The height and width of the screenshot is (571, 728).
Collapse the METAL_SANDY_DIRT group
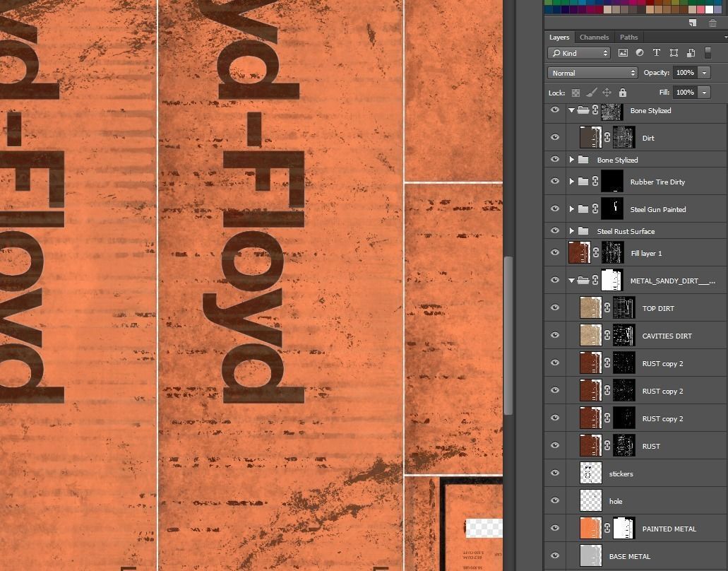[571, 281]
